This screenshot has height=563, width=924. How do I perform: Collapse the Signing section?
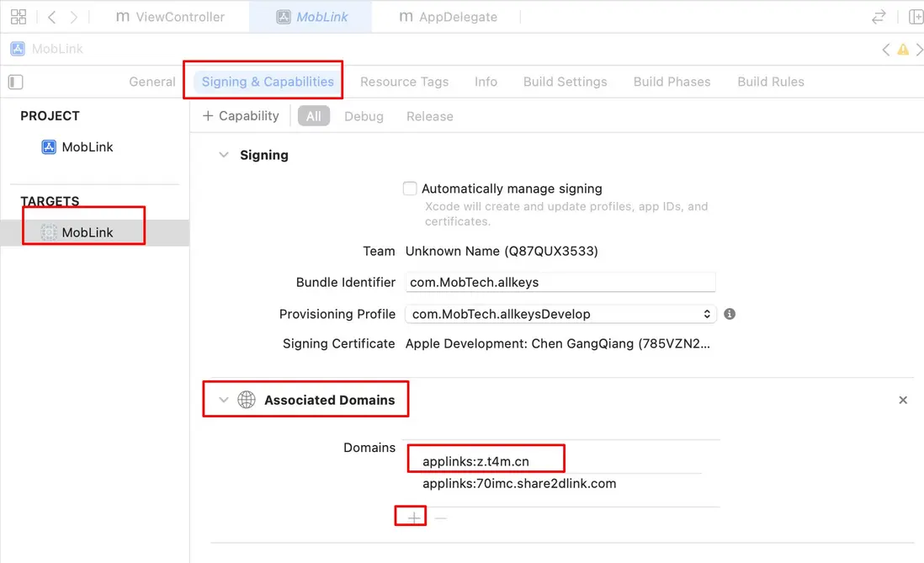point(223,155)
